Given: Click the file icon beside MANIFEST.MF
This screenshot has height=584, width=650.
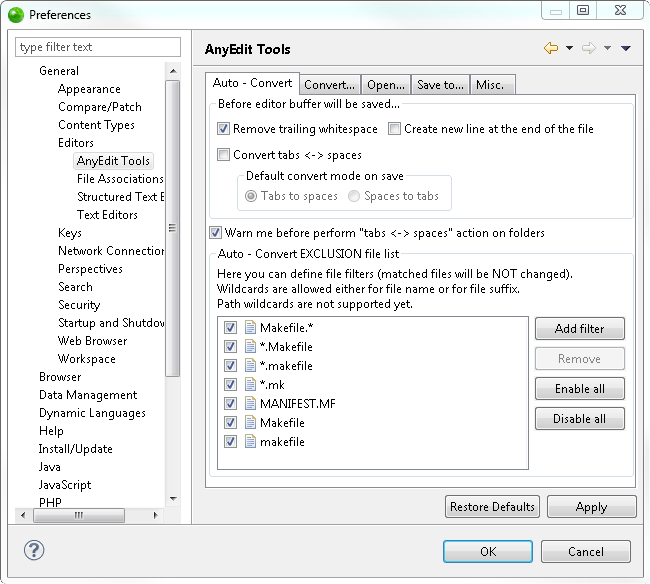Looking at the screenshot, I should [x=250, y=403].
